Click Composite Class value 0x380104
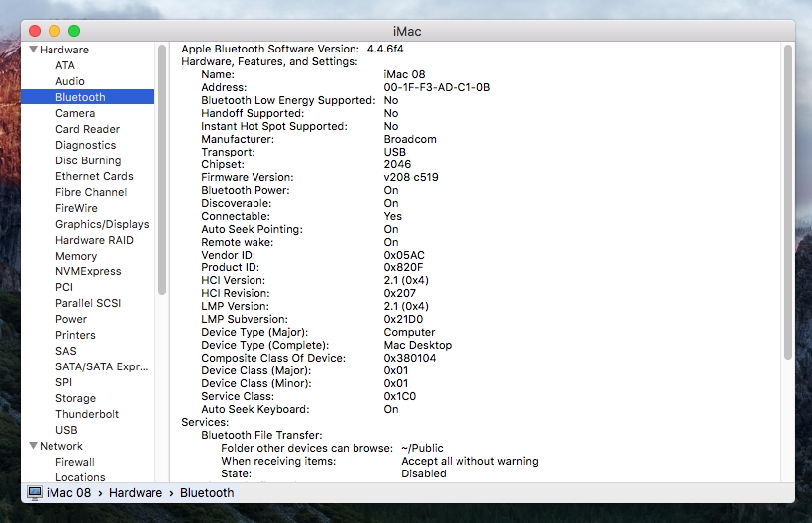Viewport: 812px width, 523px height. point(410,358)
